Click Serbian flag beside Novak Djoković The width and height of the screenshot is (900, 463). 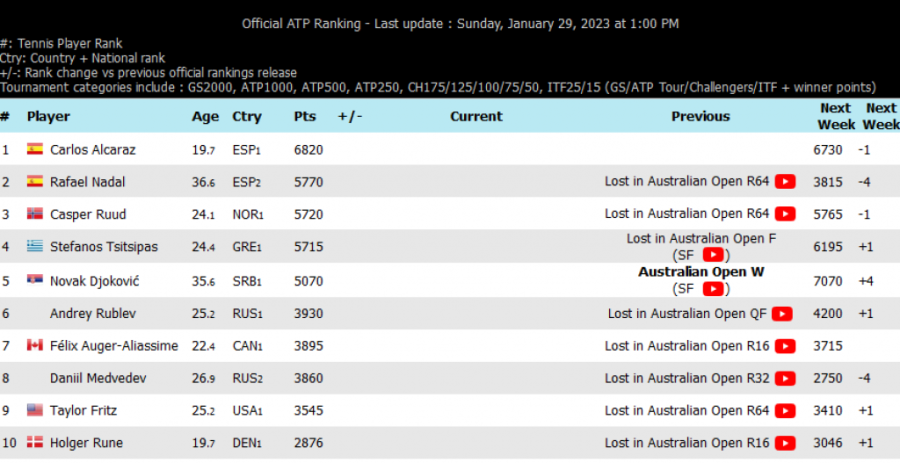[35, 281]
